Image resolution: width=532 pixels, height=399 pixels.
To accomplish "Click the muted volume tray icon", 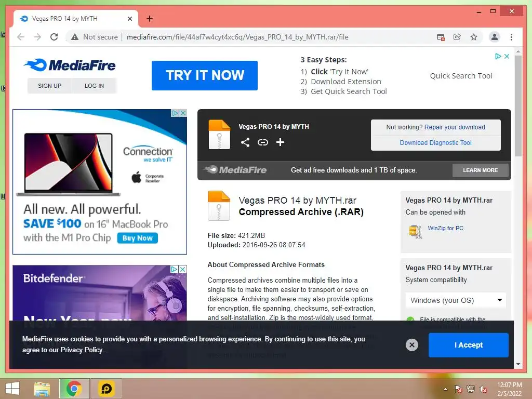I will (483, 389).
